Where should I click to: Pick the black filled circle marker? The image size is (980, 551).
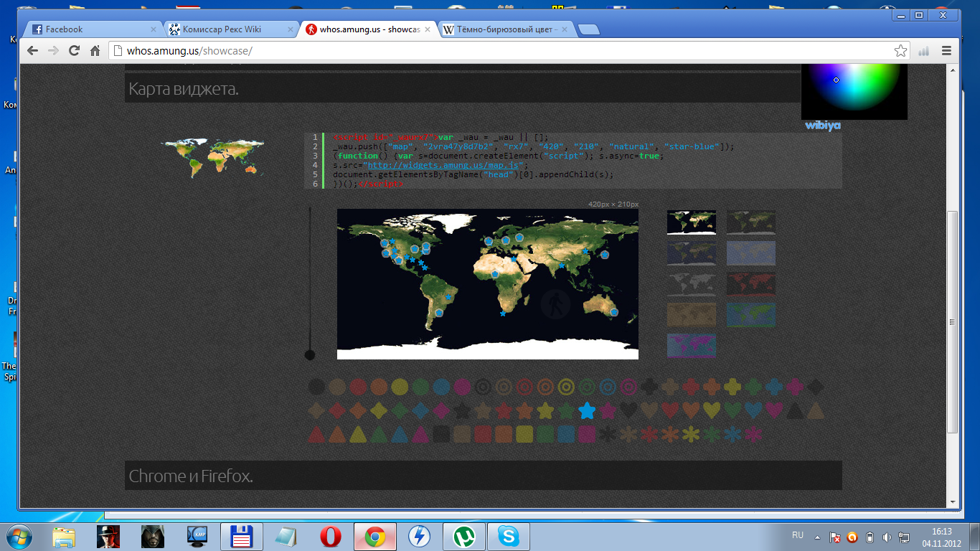pyautogui.click(x=316, y=387)
